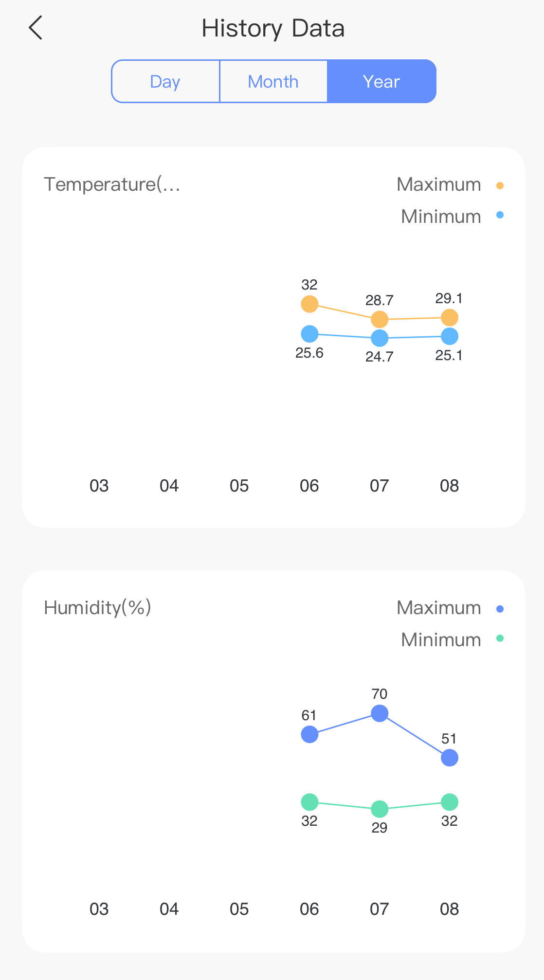Tap the History Data page title
The width and height of the screenshot is (544, 980).
coord(273,28)
